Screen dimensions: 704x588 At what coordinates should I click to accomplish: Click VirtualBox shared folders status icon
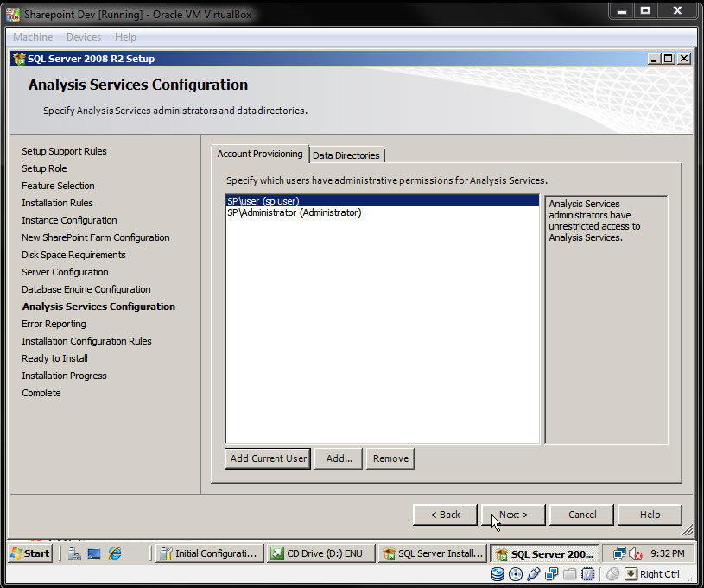coord(570,574)
